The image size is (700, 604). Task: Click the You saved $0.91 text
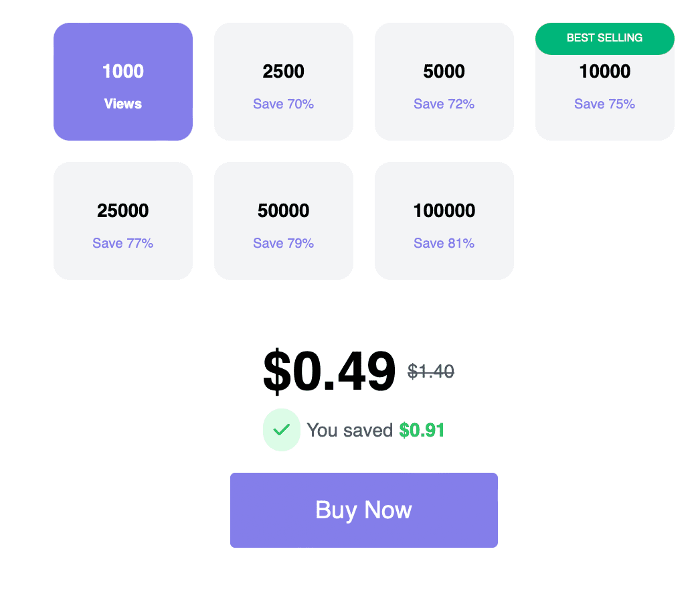click(375, 430)
